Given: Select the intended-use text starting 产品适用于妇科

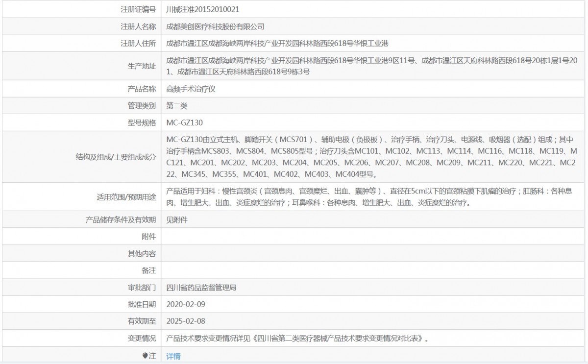Looking at the screenshot, I should (369, 197).
